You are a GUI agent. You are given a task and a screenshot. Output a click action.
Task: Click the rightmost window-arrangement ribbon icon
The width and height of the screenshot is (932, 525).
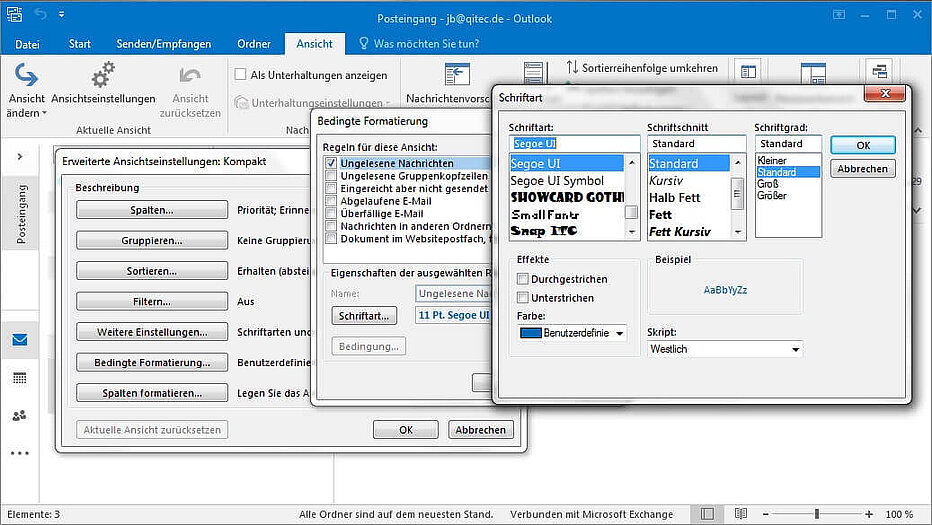click(880, 71)
